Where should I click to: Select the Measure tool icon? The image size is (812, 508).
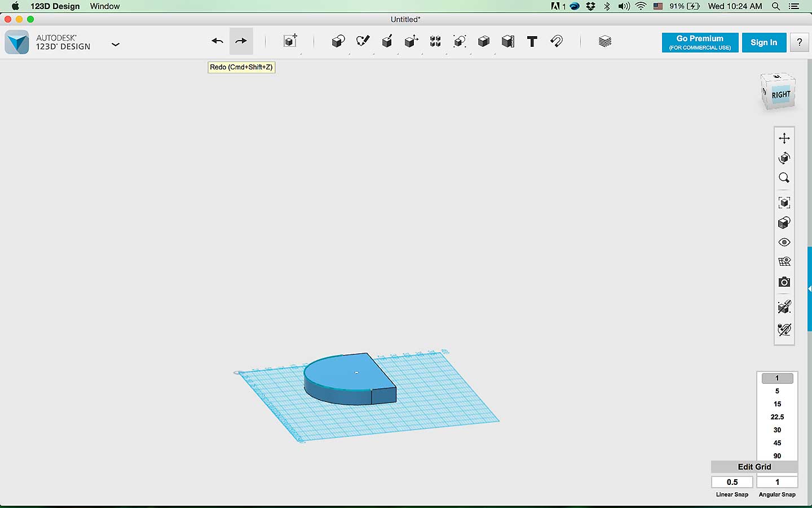point(508,41)
